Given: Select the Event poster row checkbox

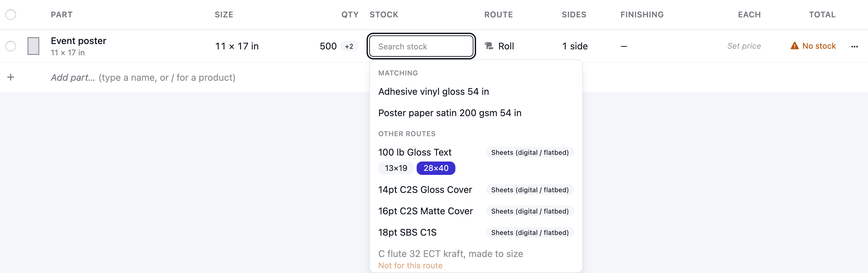Looking at the screenshot, I should click(11, 46).
